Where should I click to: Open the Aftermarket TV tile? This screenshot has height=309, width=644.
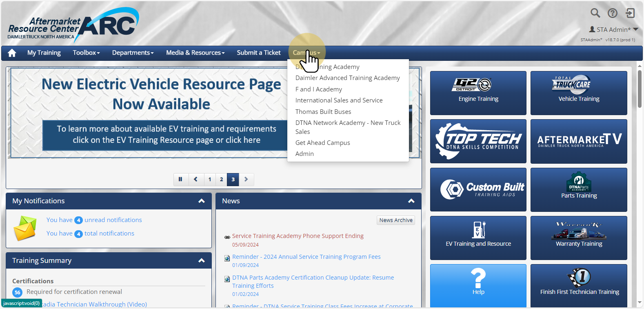pyautogui.click(x=579, y=141)
